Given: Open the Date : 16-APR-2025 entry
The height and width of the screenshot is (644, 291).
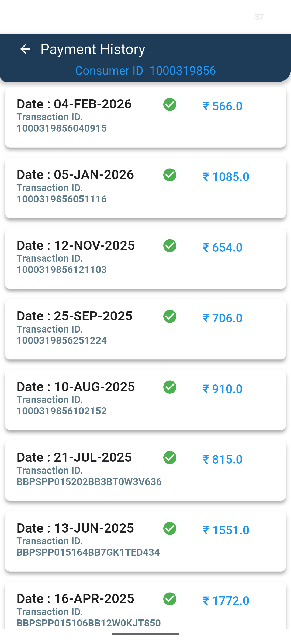Looking at the screenshot, I should click(75, 599).
